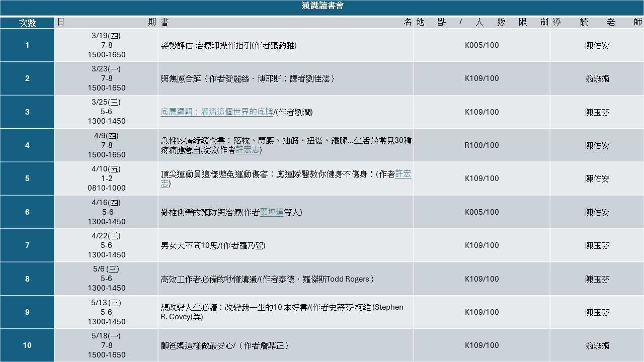Image resolution: width=644 pixels, height=362 pixels.
Task: Select the 通識讀書會 title bar
Action: point(322,7)
